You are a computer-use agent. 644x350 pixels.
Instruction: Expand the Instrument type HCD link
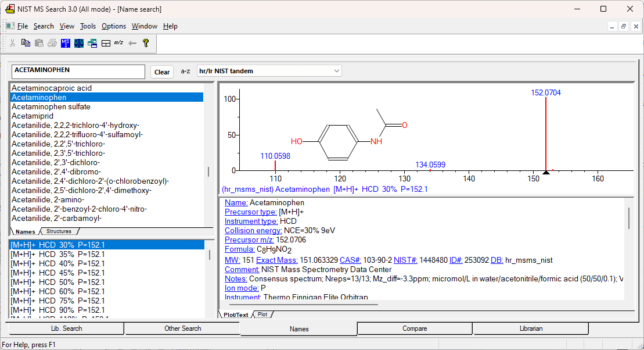click(x=251, y=221)
